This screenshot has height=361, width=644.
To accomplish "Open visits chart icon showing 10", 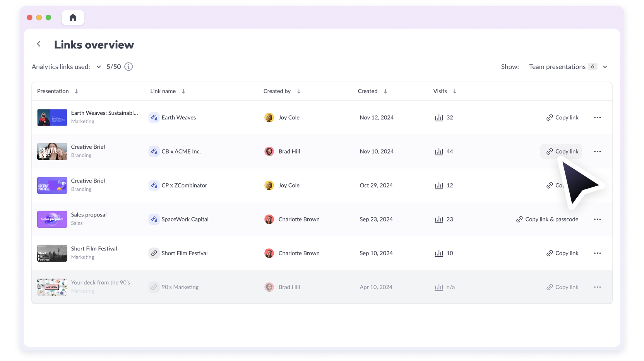I will click(x=439, y=253).
